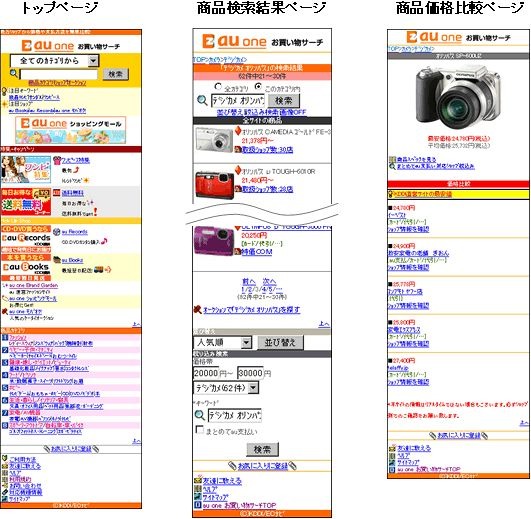The image size is (531, 519).
Task: Click お気に入りに登録 on the top page
Action: (x=71, y=449)
